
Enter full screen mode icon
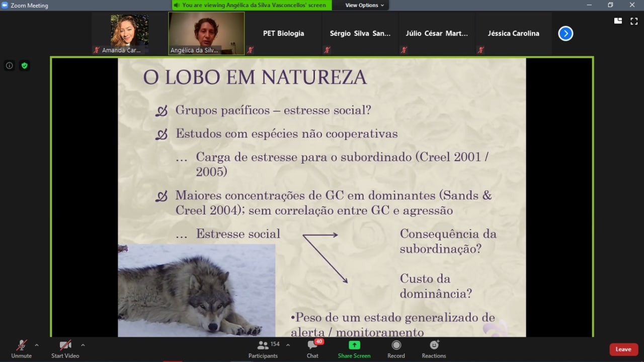634,21
